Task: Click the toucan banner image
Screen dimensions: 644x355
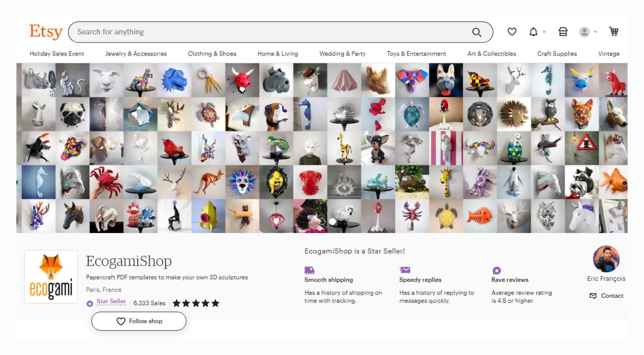Action: pos(38,148)
